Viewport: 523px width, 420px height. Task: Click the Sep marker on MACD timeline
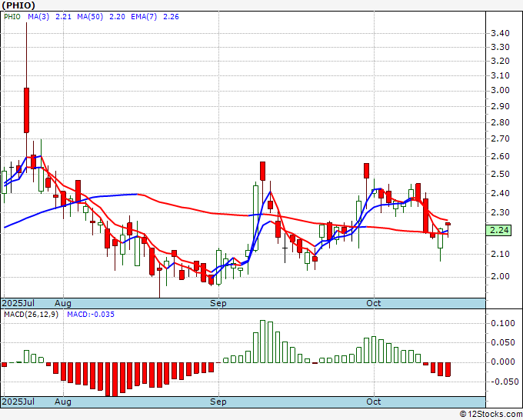(218, 402)
